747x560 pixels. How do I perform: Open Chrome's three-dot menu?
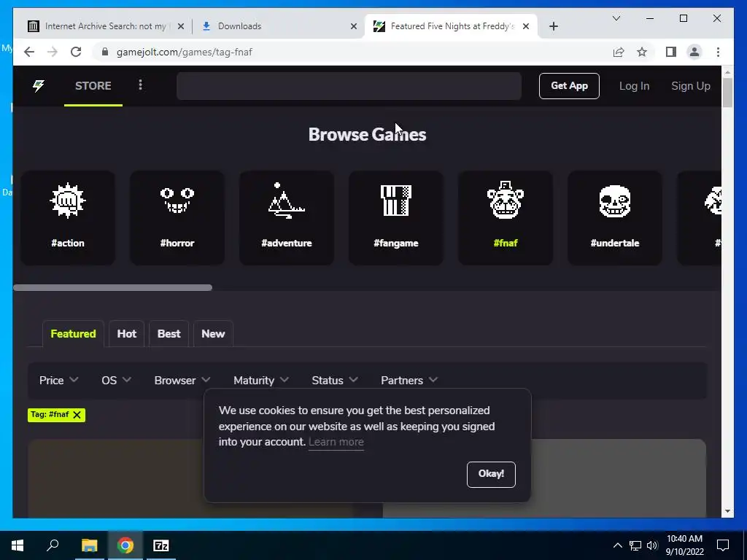tap(718, 52)
